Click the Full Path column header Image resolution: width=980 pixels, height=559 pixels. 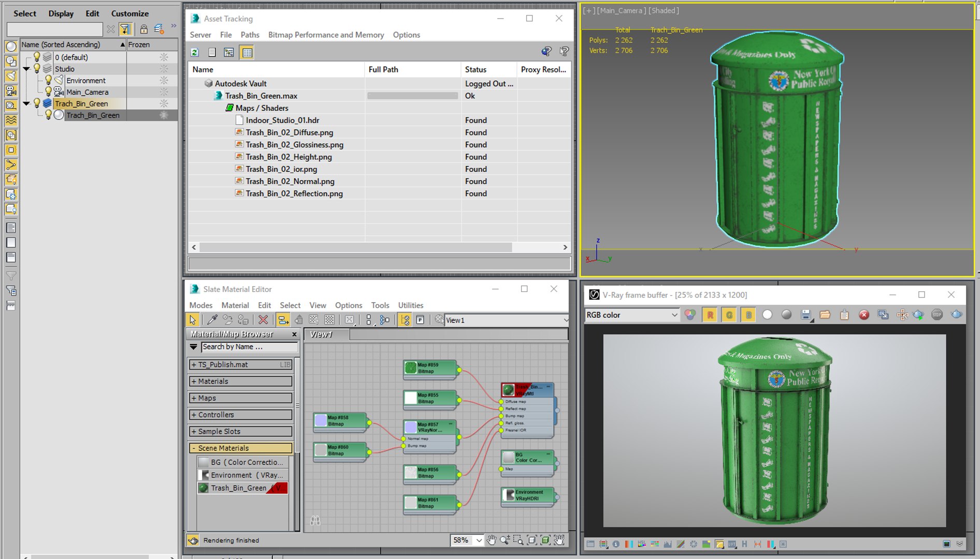[413, 69]
